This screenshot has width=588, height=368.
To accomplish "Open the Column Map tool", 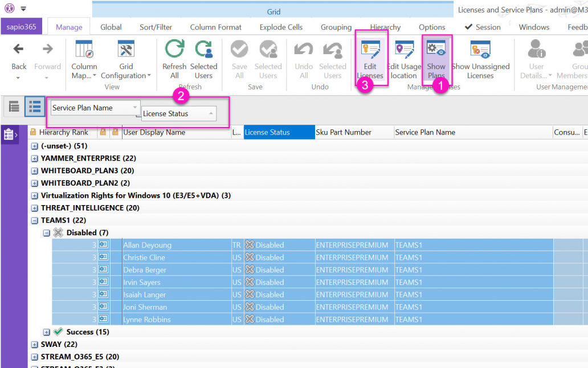I will click(x=84, y=60).
